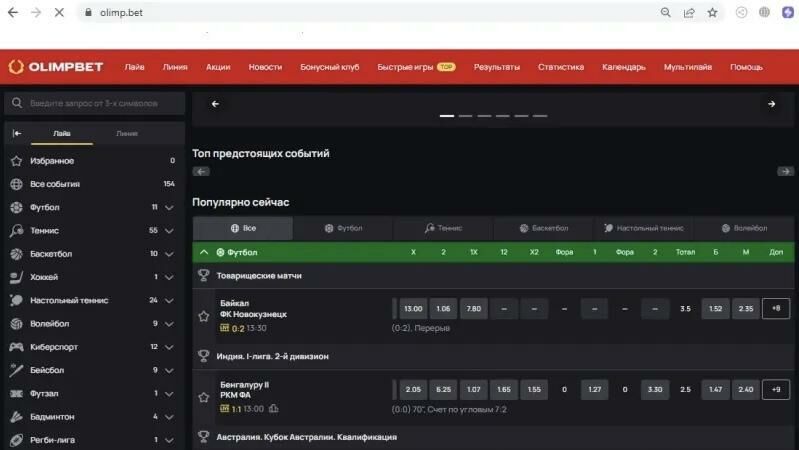Open Помощь in top menu
Screen dimensions: 799x450
pos(746,67)
